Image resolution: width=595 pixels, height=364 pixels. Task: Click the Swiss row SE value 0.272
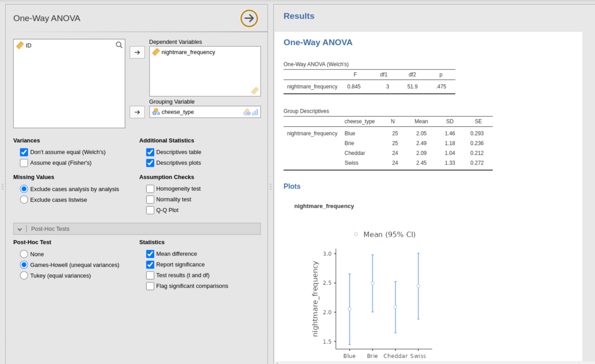(x=477, y=163)
